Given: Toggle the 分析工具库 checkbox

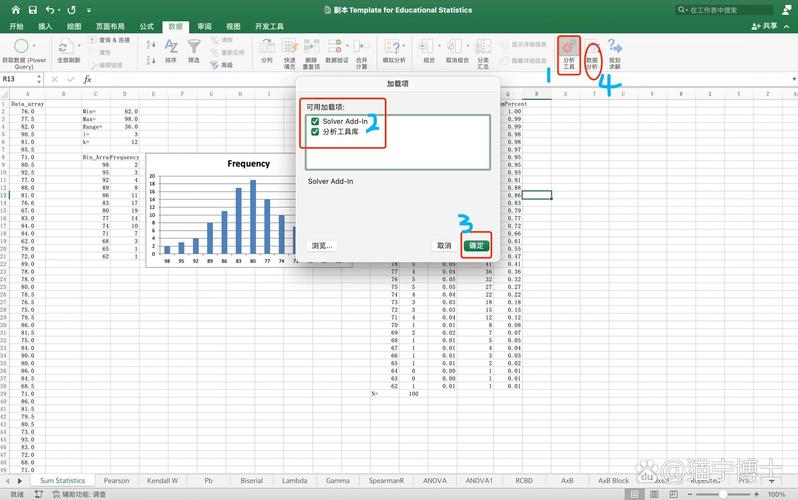Looking at the screenshot, I should pos(316,132).
